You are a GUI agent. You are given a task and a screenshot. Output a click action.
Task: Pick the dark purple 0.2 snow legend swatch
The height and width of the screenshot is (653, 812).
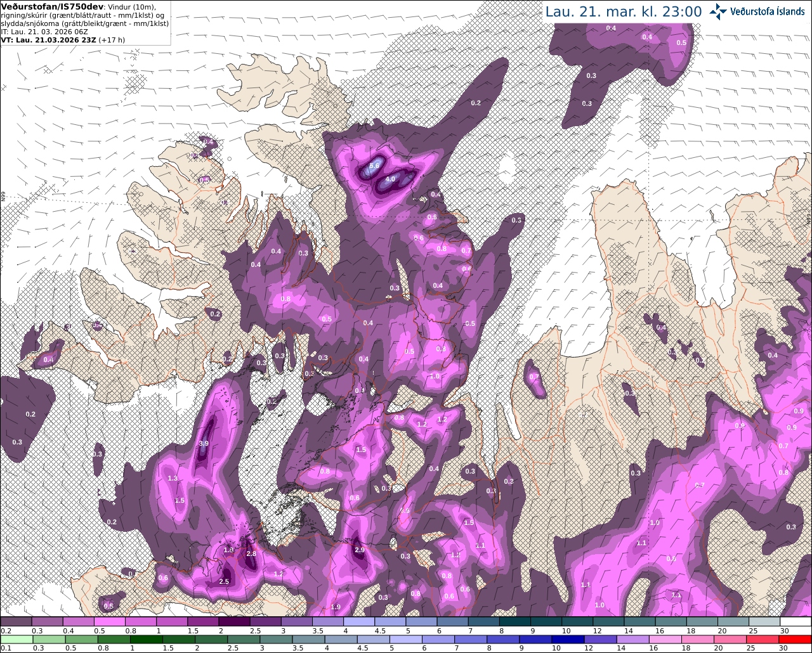[x=16, y=622]
